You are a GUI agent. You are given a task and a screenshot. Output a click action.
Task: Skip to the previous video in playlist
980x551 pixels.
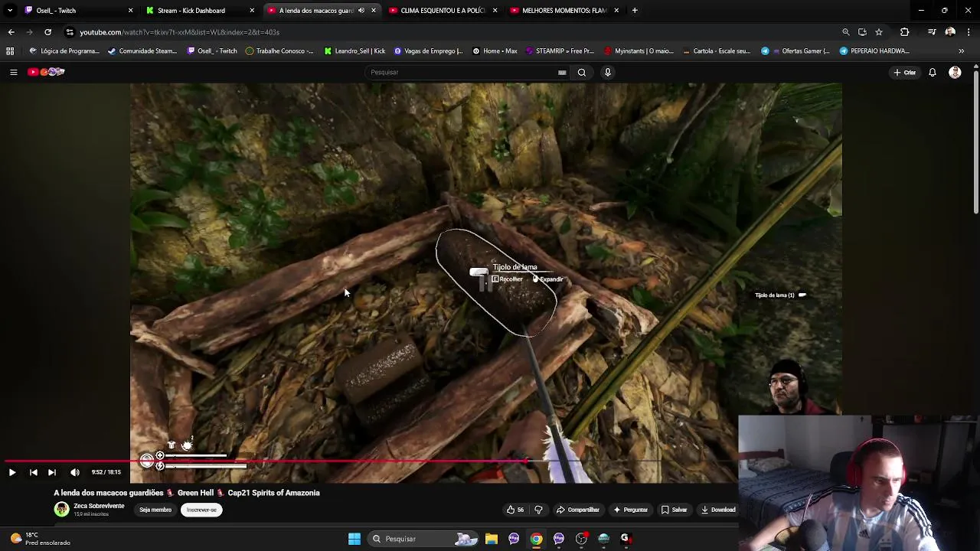click(x=34, y=472)
